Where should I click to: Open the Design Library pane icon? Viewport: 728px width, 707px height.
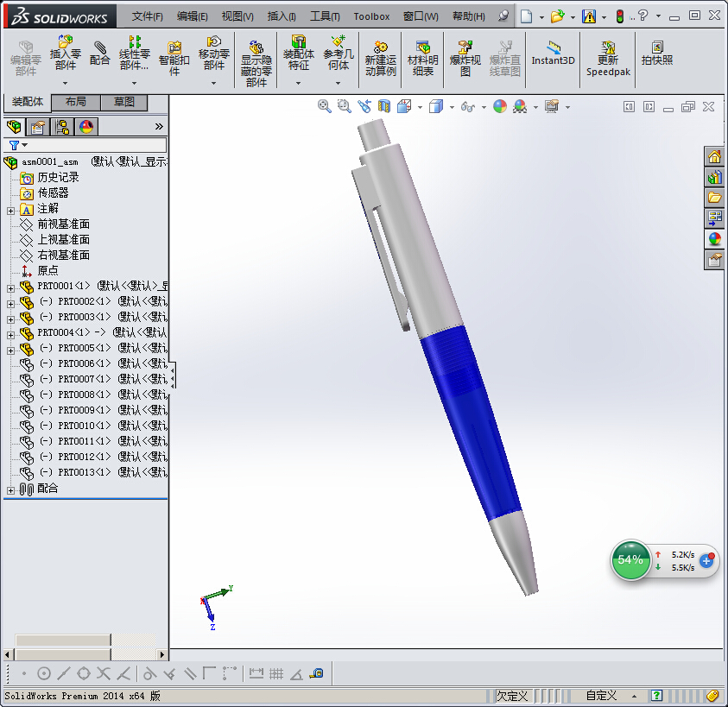(714, 177)
